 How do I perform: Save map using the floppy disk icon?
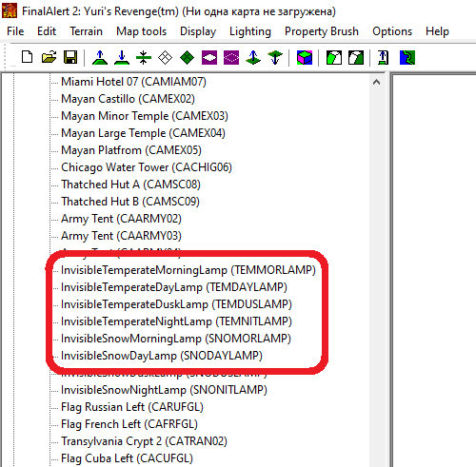click(70, 57)
